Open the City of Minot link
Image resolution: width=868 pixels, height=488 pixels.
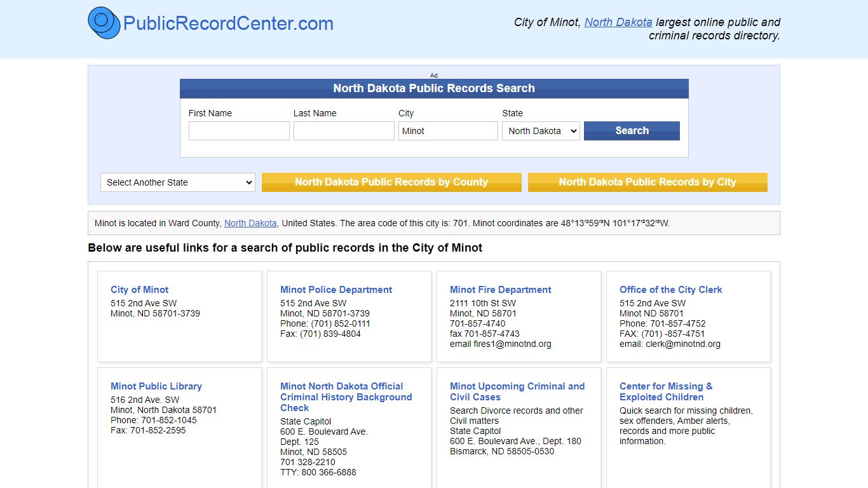pos(139,290)
